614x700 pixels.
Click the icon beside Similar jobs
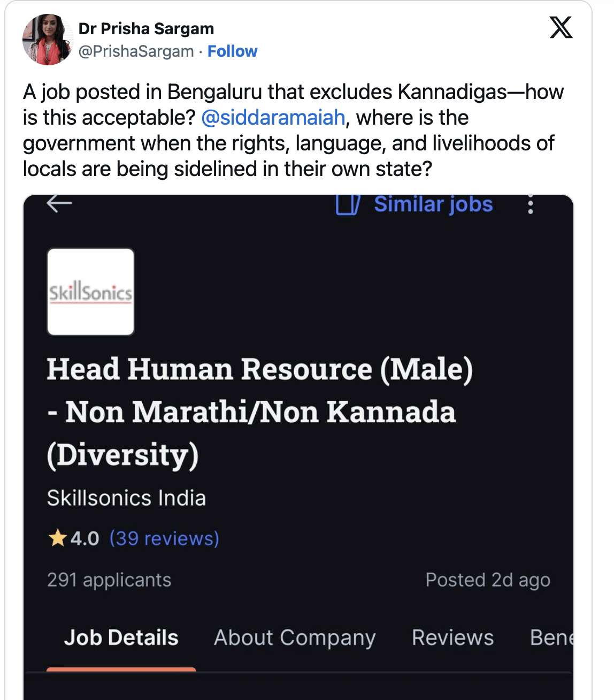pyautogui.click(x=348, y=204)
